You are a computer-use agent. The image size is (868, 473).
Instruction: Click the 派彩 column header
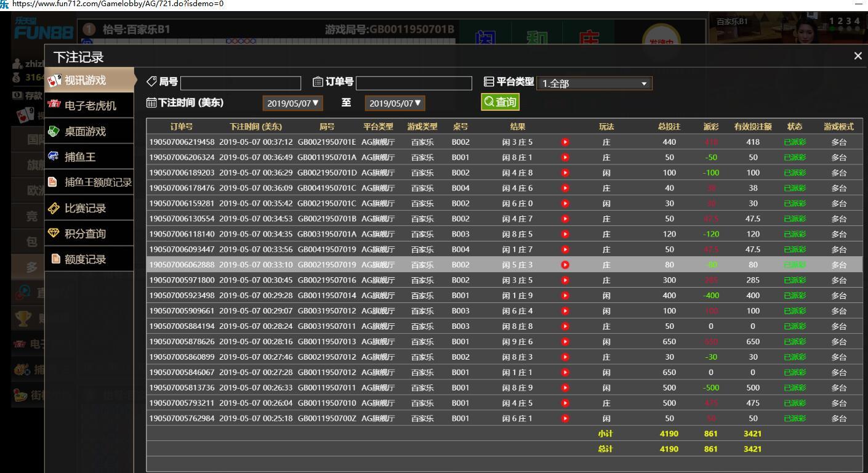pos(711,127)
